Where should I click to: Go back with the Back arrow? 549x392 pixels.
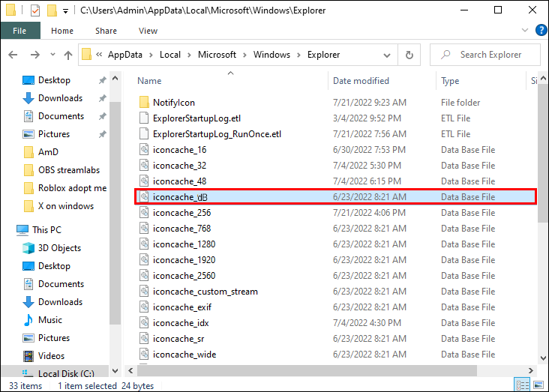click(13, 55)
